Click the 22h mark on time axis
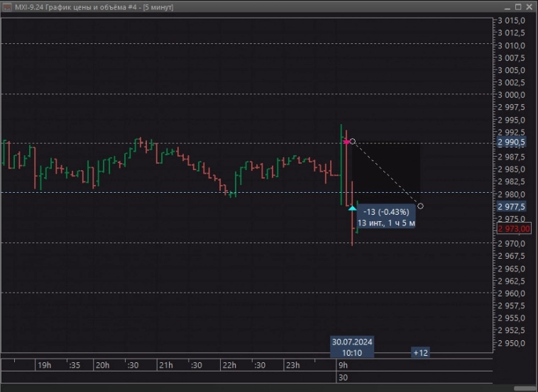The width and height of the screenshot is (538, 392). coord(229,365)
